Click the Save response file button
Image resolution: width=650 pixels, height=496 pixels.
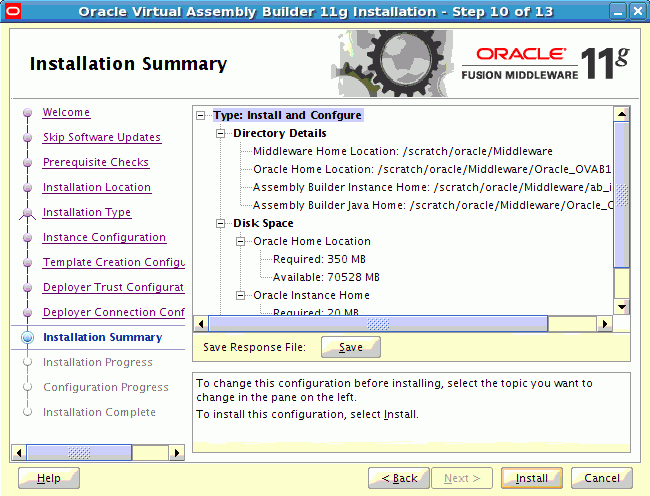pos(351,347)
